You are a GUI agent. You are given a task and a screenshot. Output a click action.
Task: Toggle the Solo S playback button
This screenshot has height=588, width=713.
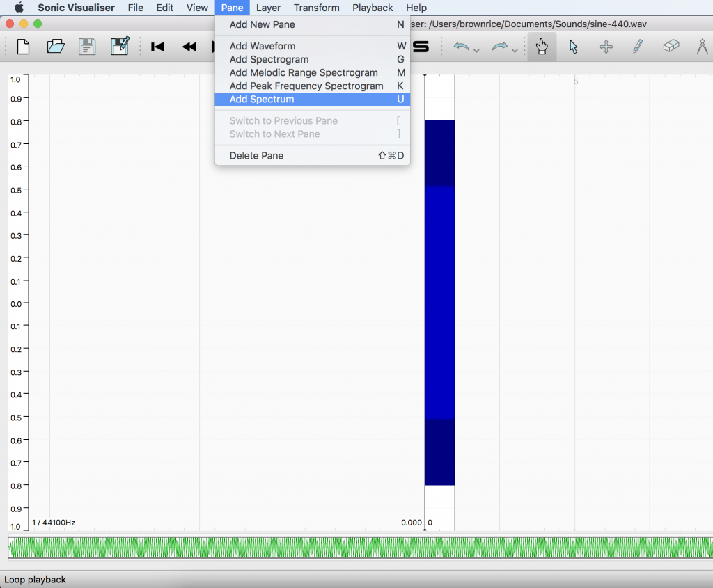[421, 47]
